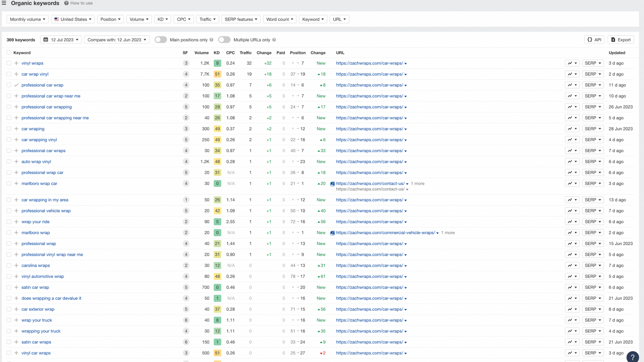Open position history chart for satin car wraps
This screenshot has height=362, width=644.
[572, 342]
